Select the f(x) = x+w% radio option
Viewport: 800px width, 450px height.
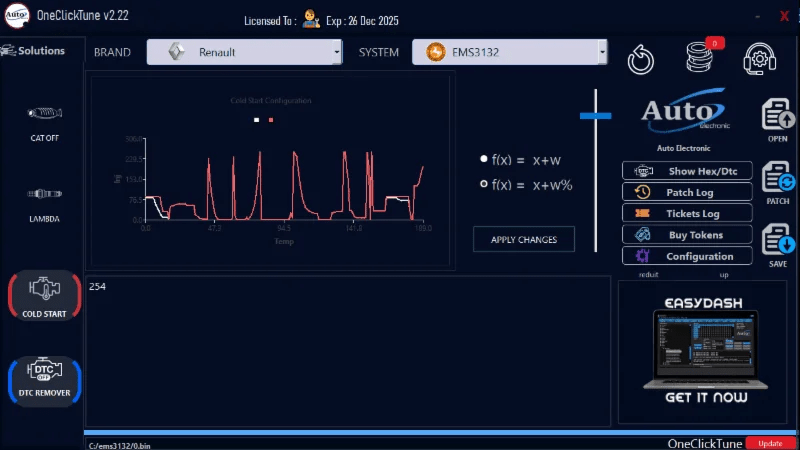click(484, 184)
